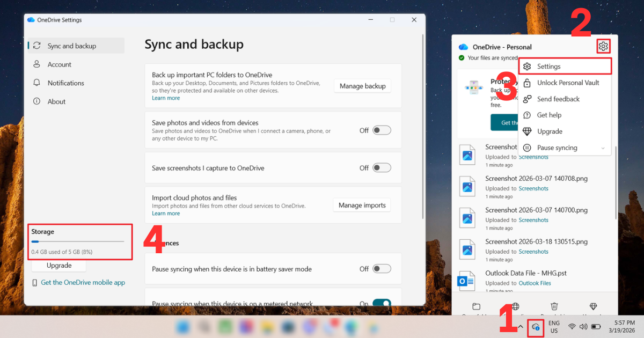
Task: Click the Upgrade button under Storage
Action: (59, 266)
